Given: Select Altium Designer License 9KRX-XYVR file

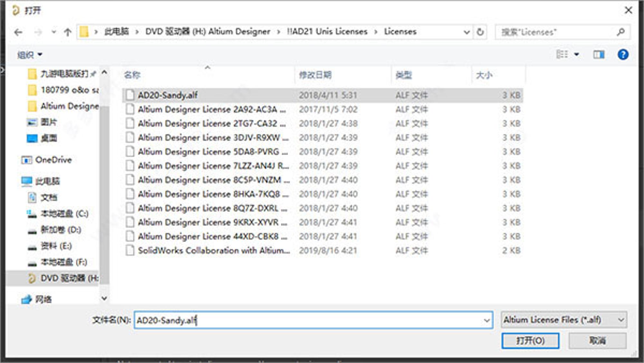Looking at the screenshot, I should coord(322,222).
